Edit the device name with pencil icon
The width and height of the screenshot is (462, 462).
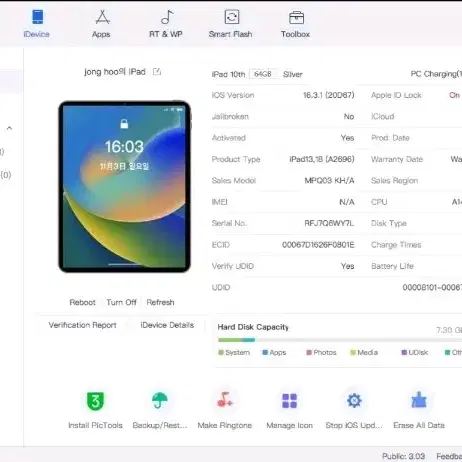[x=157, y=72]
